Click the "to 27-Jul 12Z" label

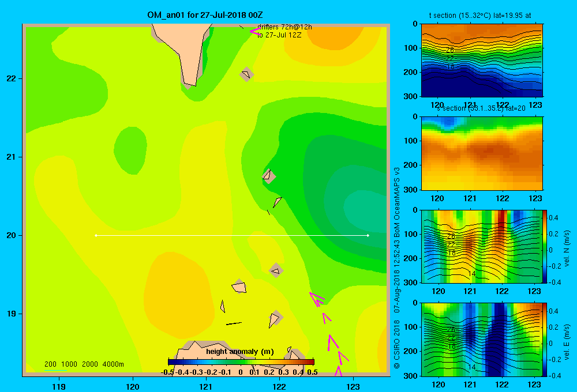(x=279, y=35)
